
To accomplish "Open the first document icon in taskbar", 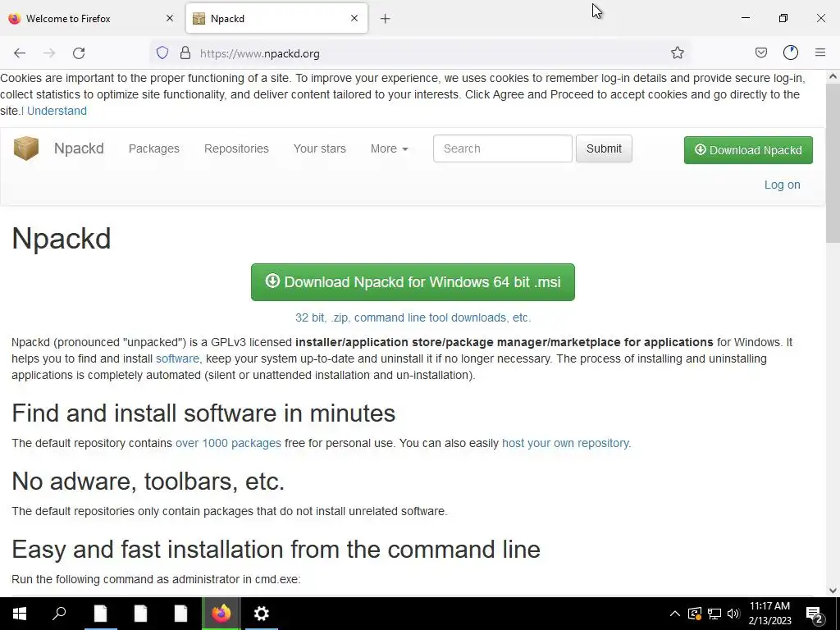I will pos(100,614).
